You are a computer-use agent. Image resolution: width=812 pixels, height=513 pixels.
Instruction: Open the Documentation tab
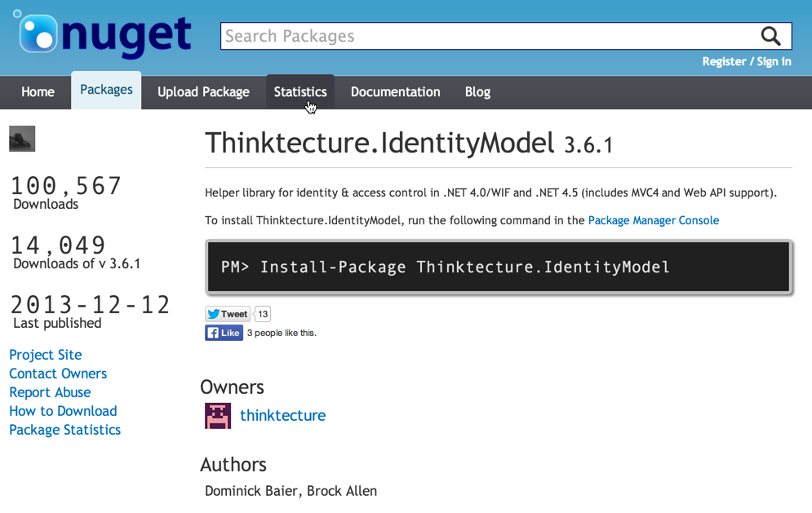coord(395,92)
